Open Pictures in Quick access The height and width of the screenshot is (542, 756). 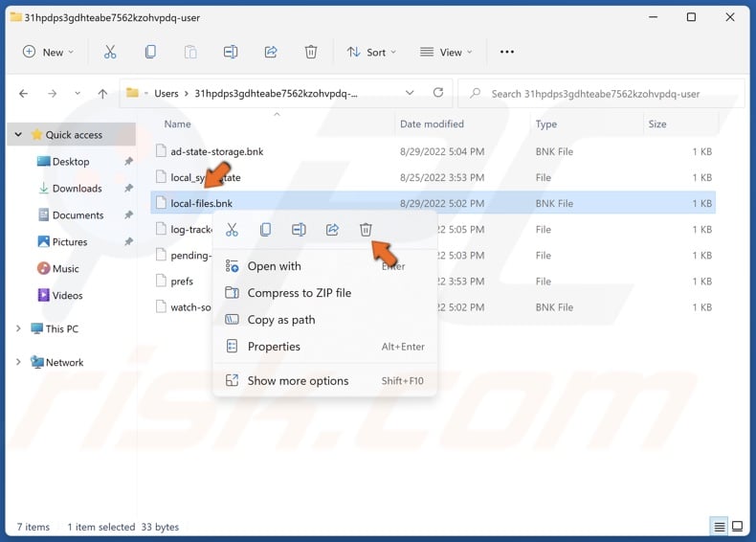pyautogui.click(x=70, y=242)
